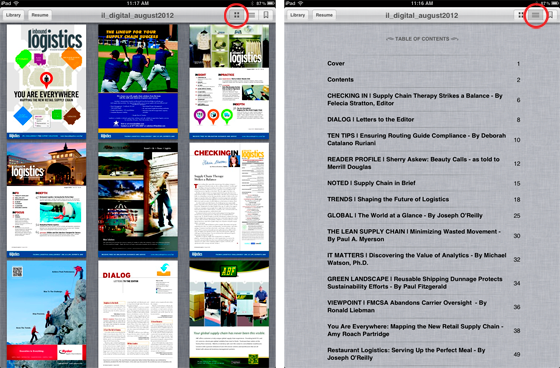The height and width of the screenshot is (368, 560).
Task: Open contents page thumbnail with hotel building photo
Action: coord(46,200)
